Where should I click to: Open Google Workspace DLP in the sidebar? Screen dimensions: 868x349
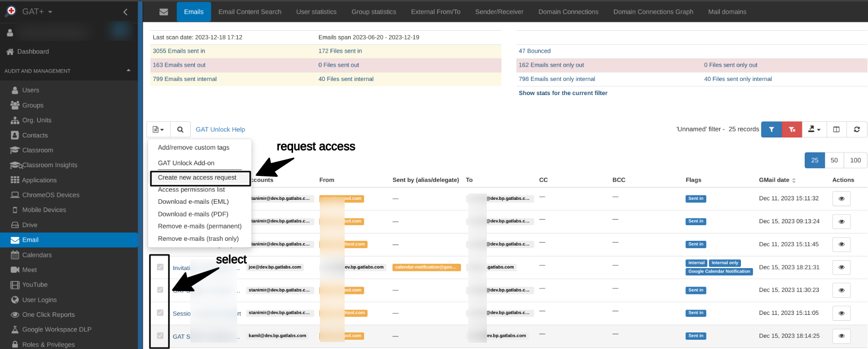click(56, 330)
